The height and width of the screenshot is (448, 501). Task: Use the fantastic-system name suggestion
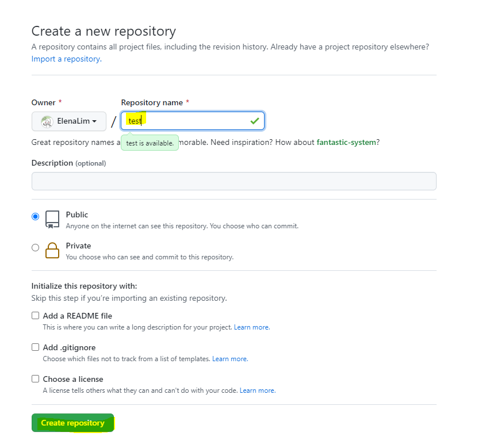click(346, 142)
